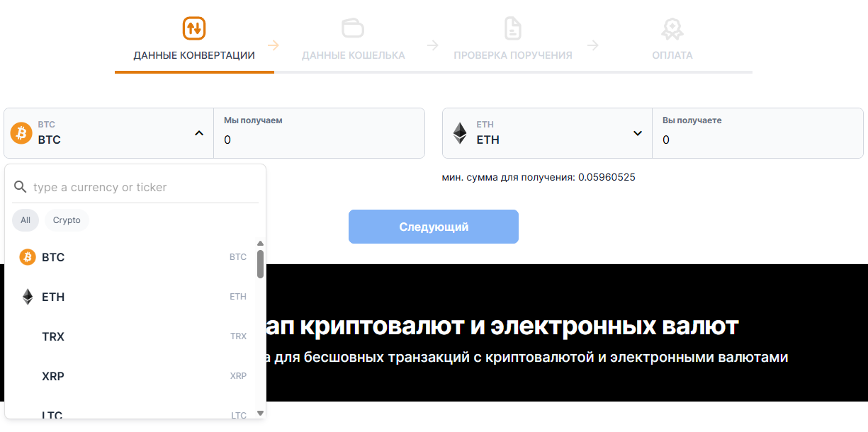The height and width of the screenshot is (432, 868).
Task: Click the orange Bitcoin logo in the source field
Action: pos(21,133)
